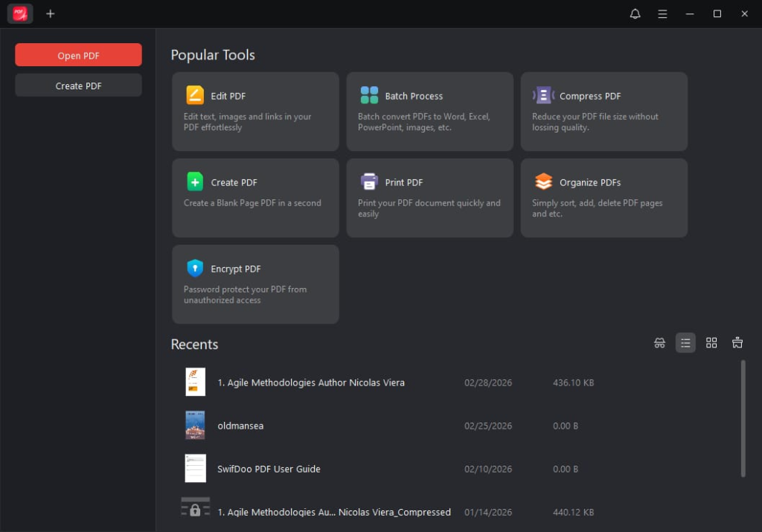Click the Edit PDF tool icon
The image size is (762, 532).
194,95
